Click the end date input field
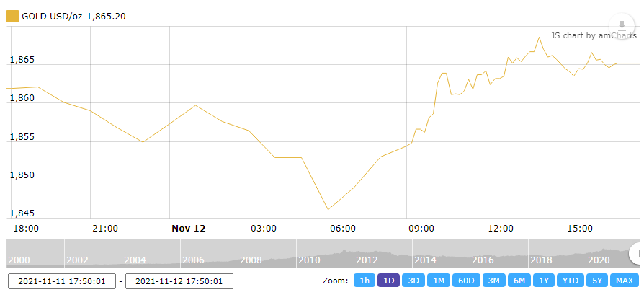This screenshot has height=295, width=644. tap(179, 281)
